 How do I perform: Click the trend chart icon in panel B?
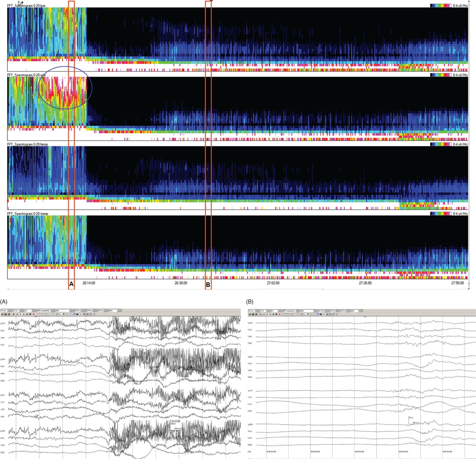pyautogui.click(x=305, y=314)
